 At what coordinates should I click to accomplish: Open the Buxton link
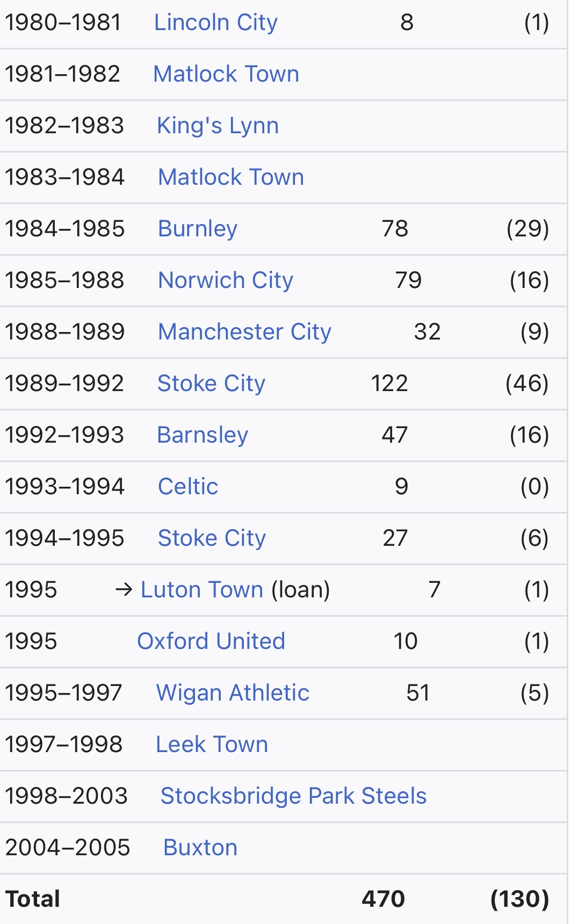[x=200, y=848]
